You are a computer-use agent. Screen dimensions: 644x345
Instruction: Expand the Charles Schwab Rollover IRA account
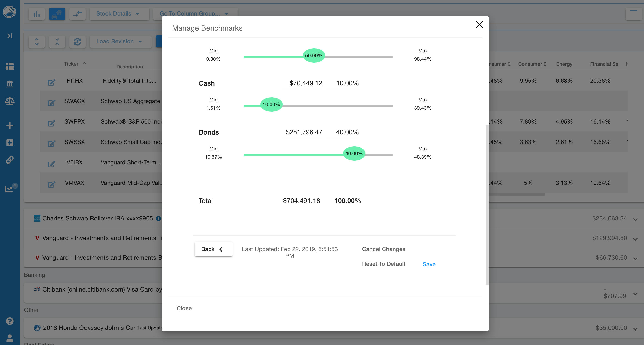point(635,219)
